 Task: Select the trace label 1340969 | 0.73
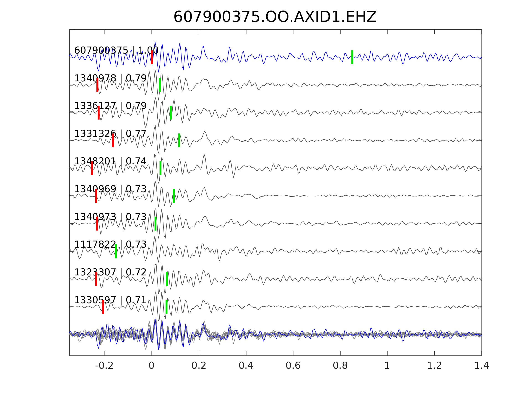coord(110,189)
